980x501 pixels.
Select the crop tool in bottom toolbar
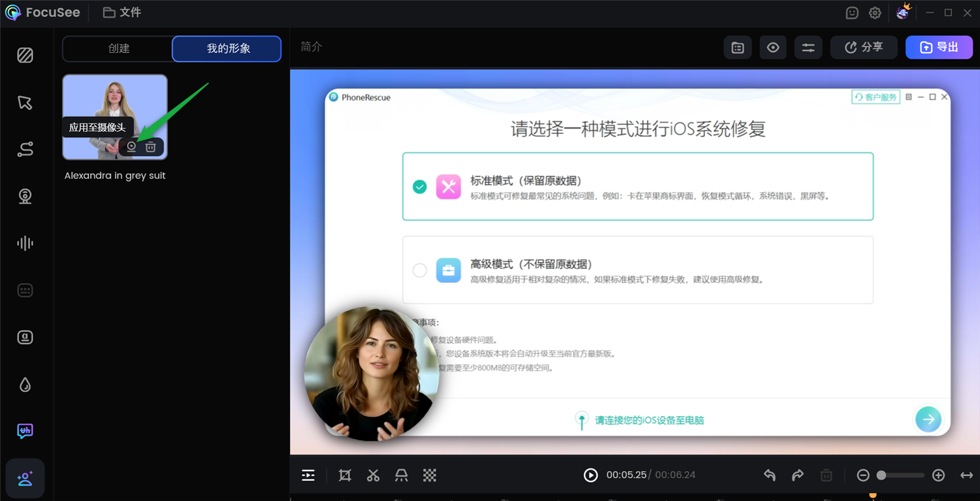[x=344, y=475]
